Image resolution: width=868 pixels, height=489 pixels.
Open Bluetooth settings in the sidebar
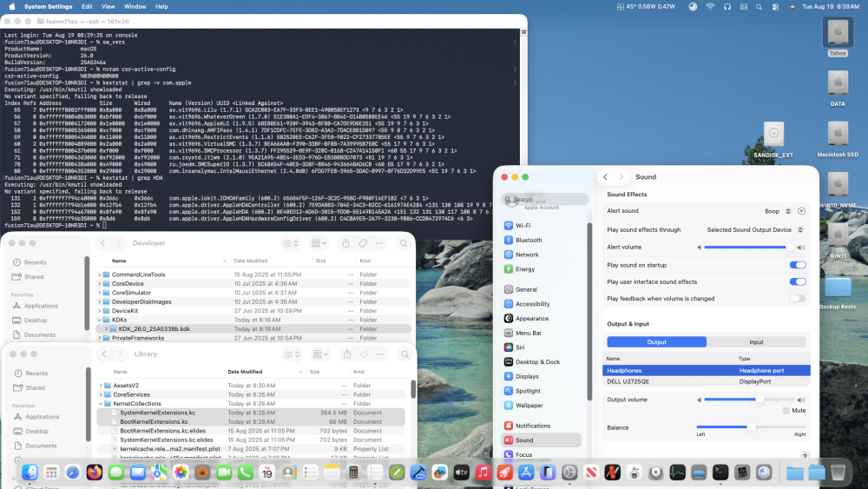pyautogui.click(x=523, y=240)
